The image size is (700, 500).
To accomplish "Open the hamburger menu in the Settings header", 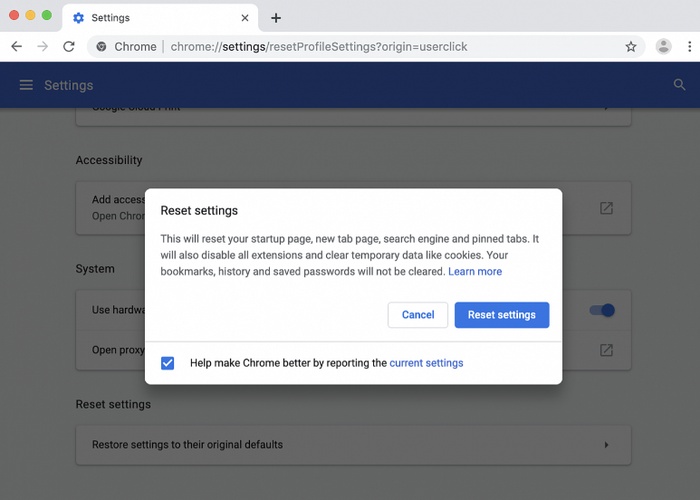I will pyautogui.click(x=26, y=85).
